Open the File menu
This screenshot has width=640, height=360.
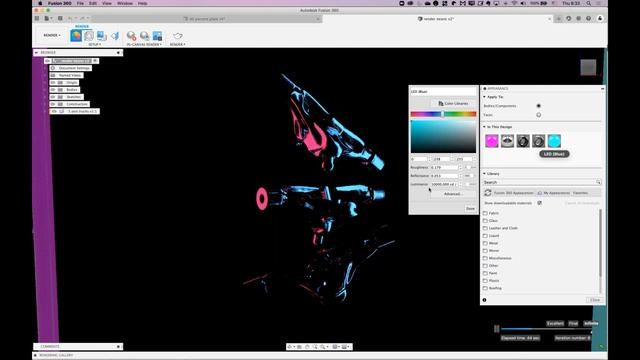click(x=80, y=3)
